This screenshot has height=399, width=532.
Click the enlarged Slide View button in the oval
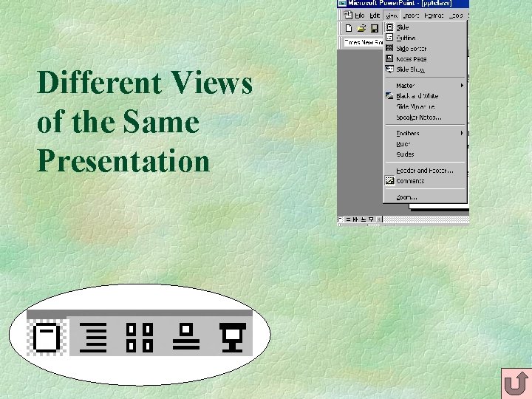(48, 338)
